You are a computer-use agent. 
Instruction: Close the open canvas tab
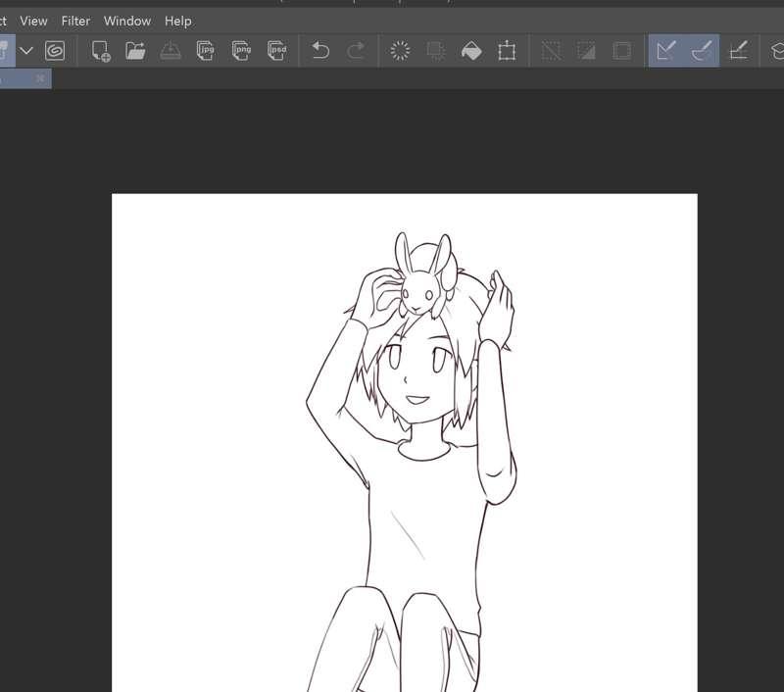pos(40,78)
